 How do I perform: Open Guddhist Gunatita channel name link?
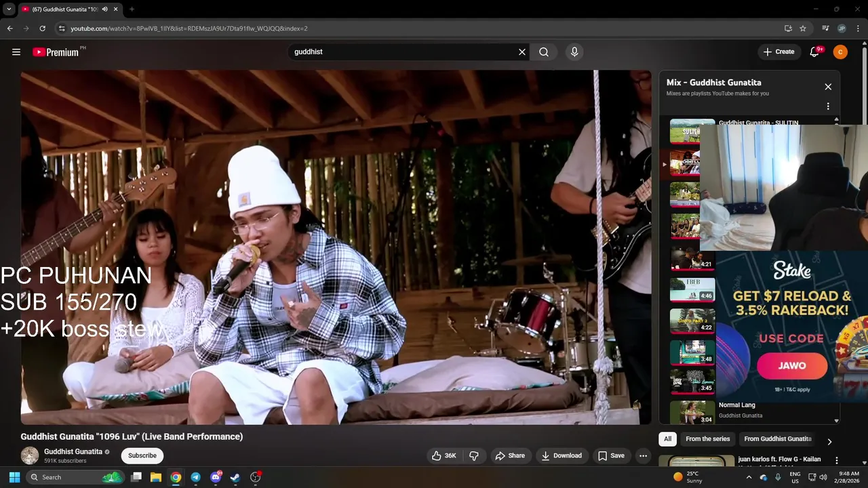73,451
